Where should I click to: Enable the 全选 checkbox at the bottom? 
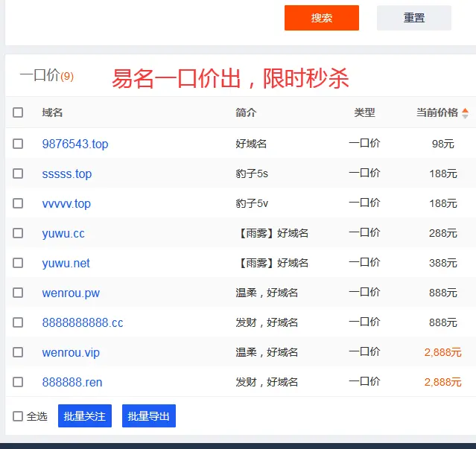point(18,416)
